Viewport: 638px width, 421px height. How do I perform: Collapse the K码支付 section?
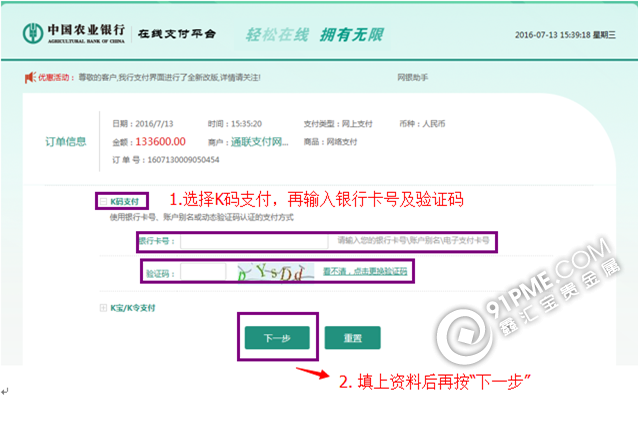click(x=104, y=201)
